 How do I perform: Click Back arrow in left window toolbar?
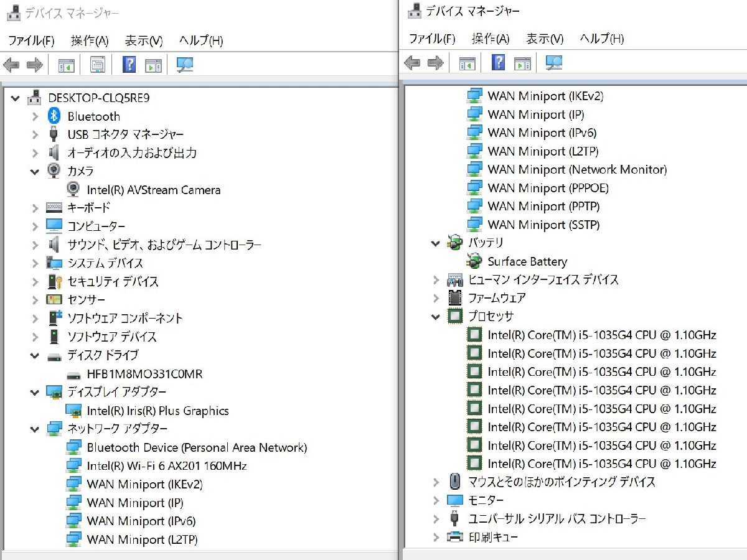[x=12, y=65]
